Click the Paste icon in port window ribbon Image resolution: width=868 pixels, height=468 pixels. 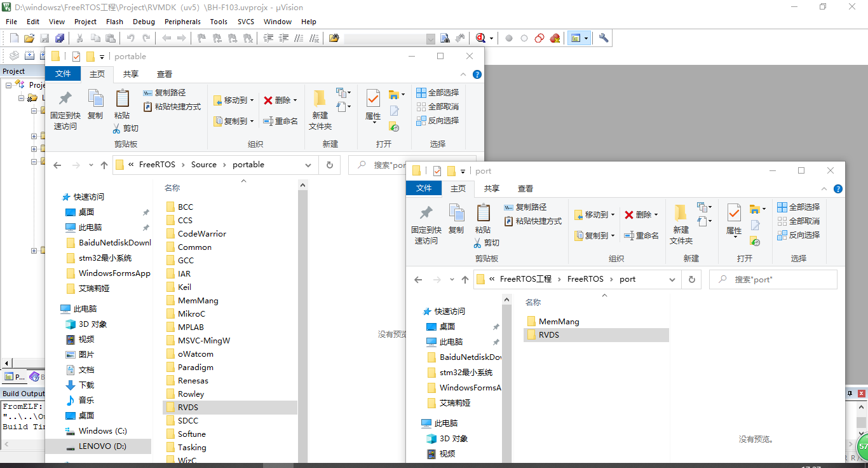click(483, 219)
